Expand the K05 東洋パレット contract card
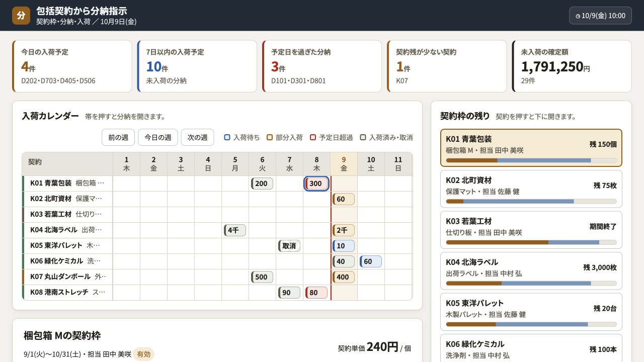This screenshot has width=644, height=362. tap(531, 312)
